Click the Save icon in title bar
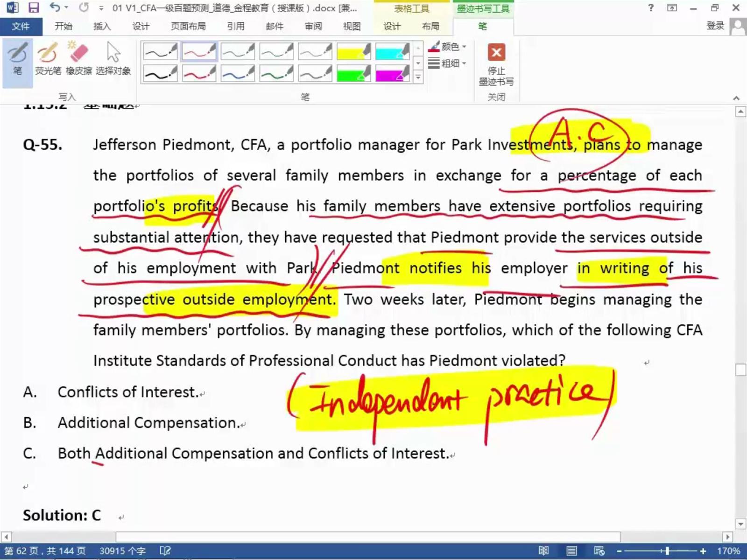 click(34, 8)
